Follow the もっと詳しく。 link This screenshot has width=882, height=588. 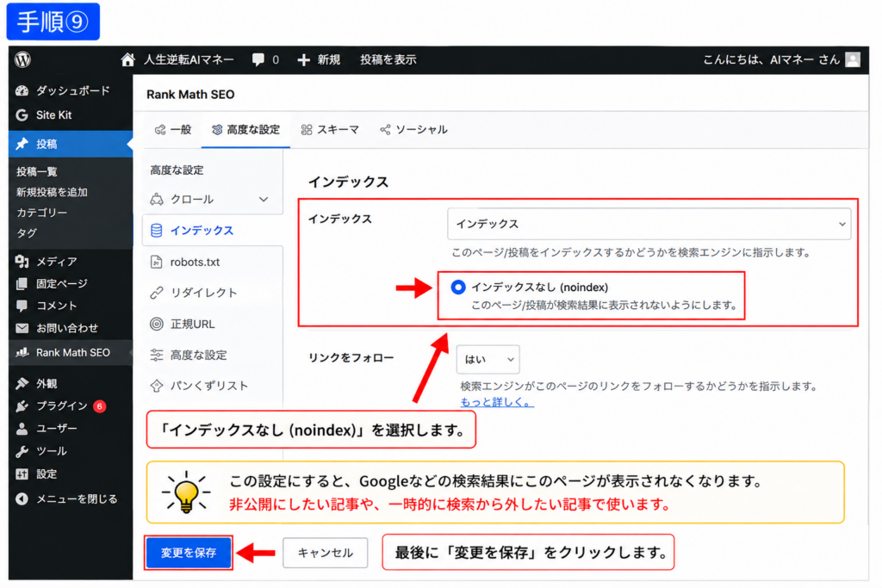click(x=497, y=403)
